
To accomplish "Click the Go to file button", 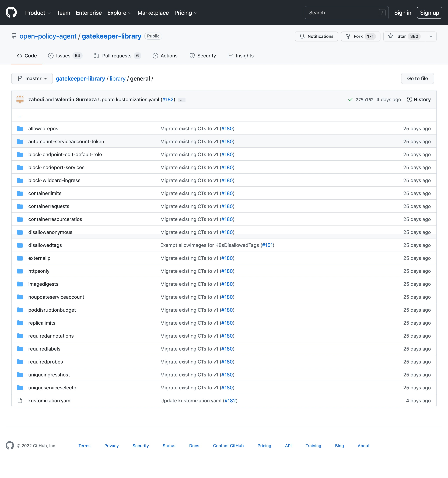I will click(x=417, y=79).
